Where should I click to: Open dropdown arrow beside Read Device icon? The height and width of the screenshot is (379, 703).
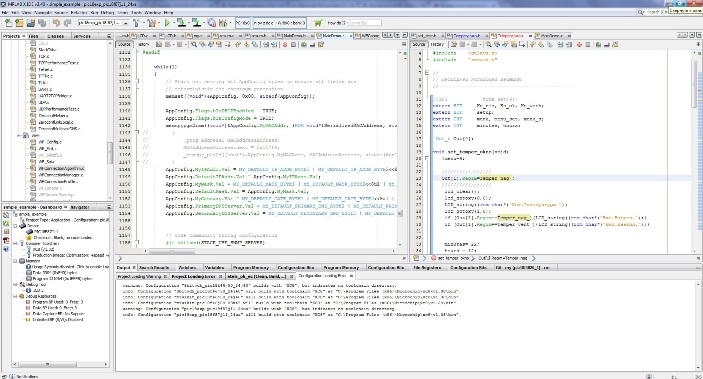(203, 23)
